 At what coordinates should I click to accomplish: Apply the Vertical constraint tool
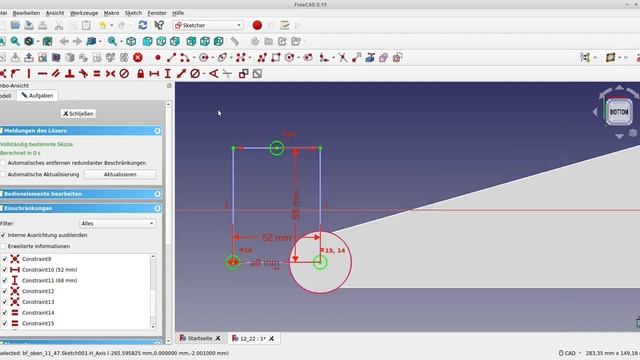tap(29, 73)
